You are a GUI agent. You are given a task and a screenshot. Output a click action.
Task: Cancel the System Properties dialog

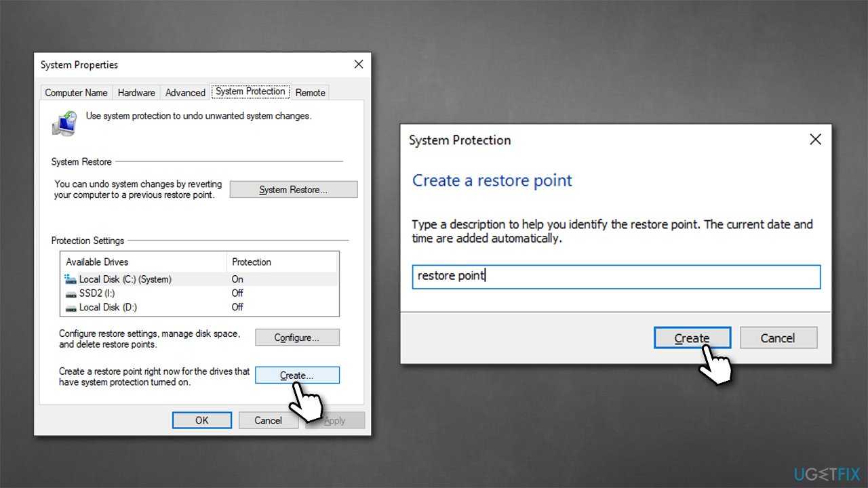pos(268,420)
